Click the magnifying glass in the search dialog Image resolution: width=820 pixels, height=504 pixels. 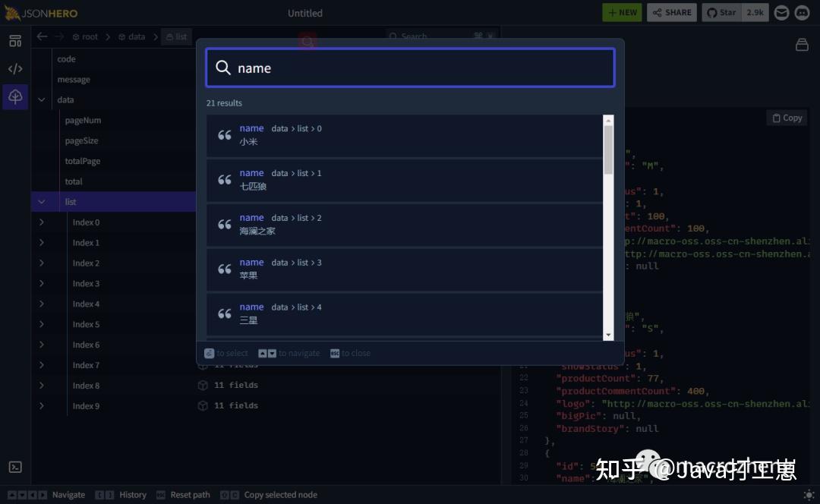click(223, 68)
